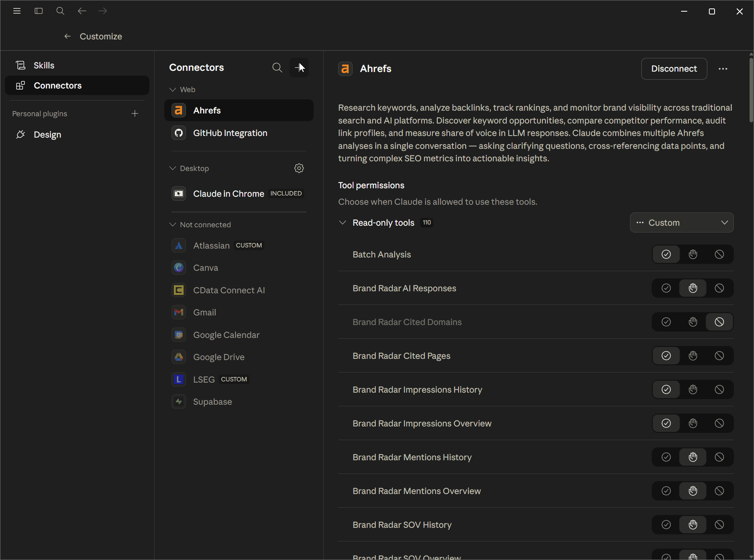Click the GitHub Integration logo icon
754x560 pixels.
(179, 133)
